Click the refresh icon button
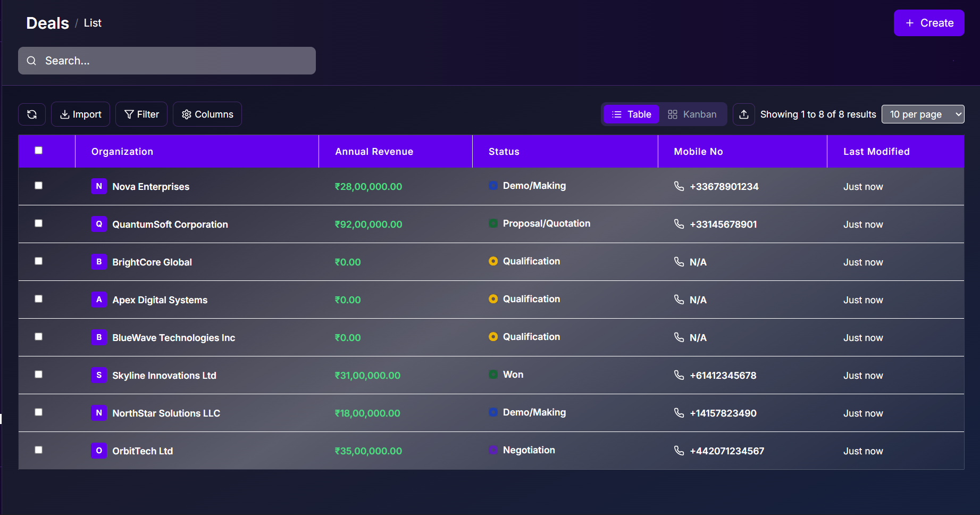This screenshot has height=515, width=980. (x=32, y=114)
